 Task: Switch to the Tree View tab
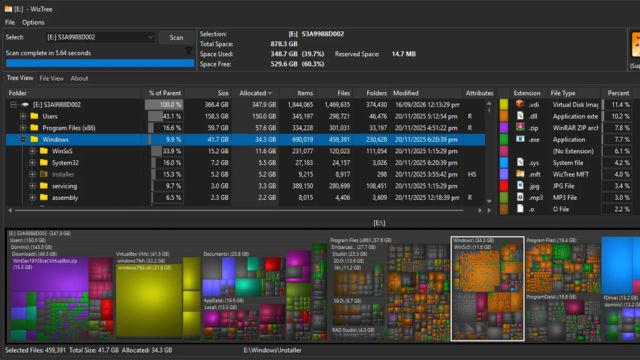(20, 78)
